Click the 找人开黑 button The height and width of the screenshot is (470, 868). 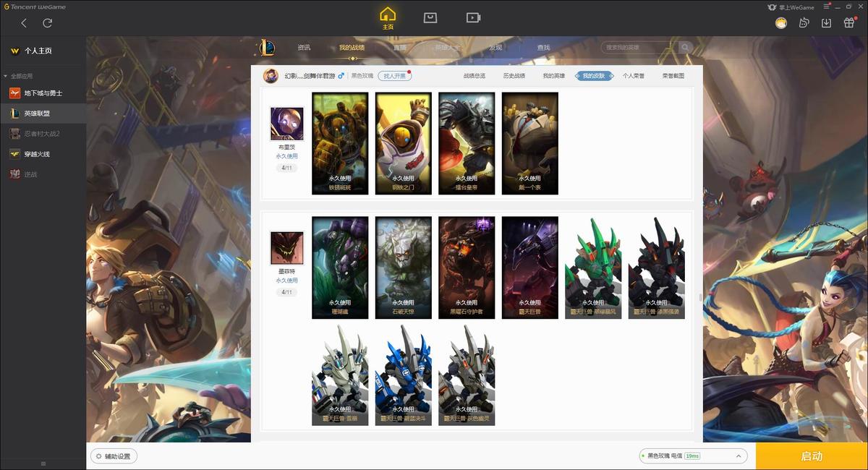pos(394,76)
